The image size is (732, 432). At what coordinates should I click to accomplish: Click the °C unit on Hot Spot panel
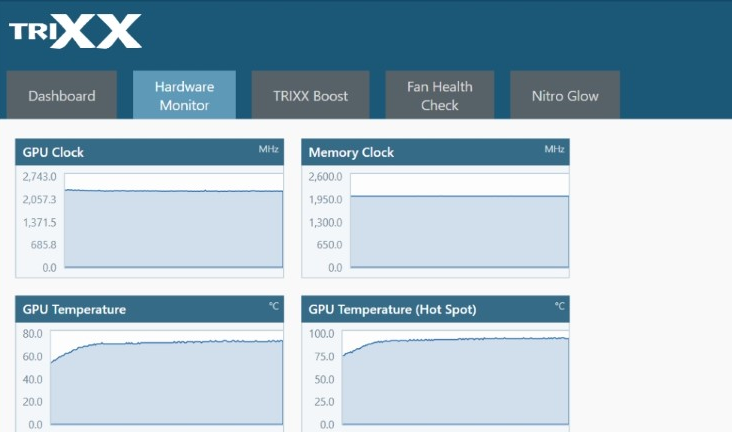point(559,306)
